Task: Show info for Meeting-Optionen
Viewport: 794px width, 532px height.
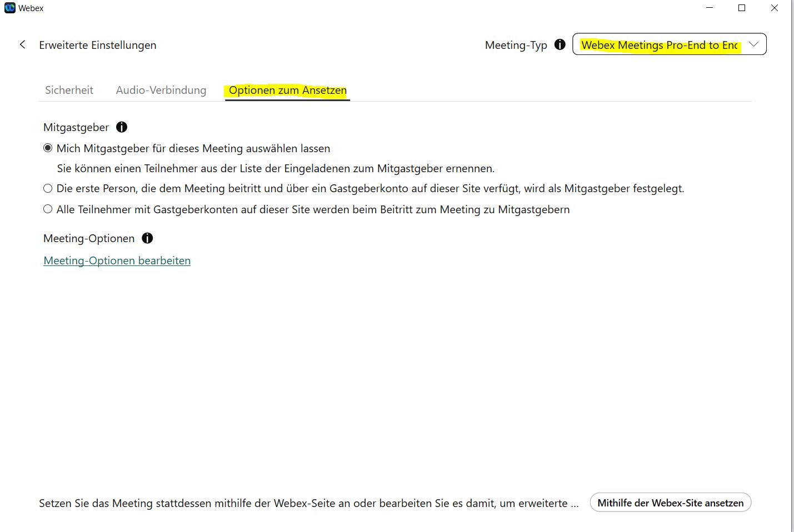Action: point(147,238)
